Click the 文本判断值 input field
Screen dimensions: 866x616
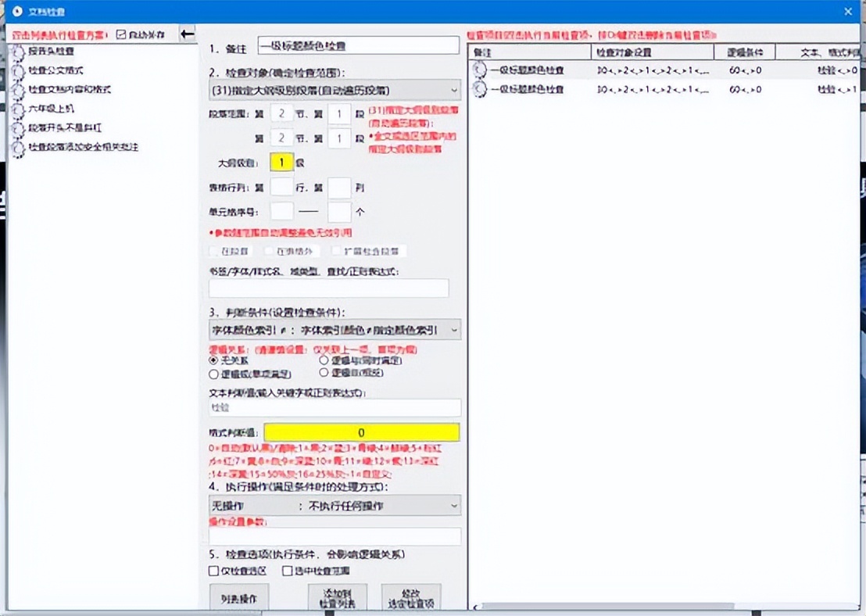[335, 408]
